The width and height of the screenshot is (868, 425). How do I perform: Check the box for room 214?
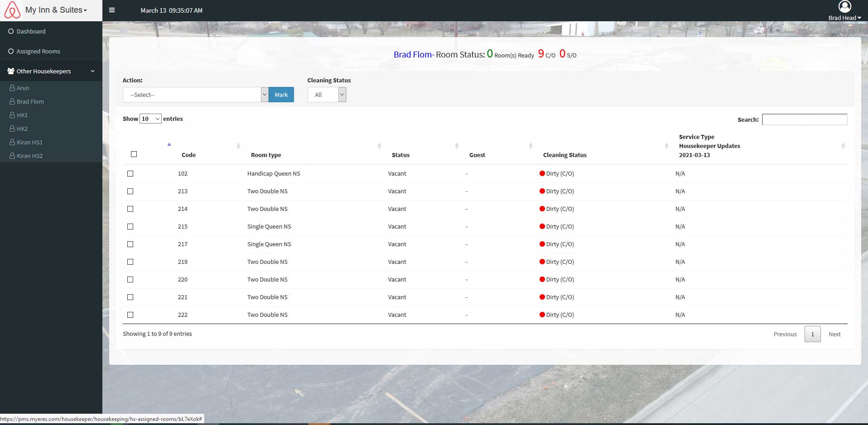tap(130, 209)
